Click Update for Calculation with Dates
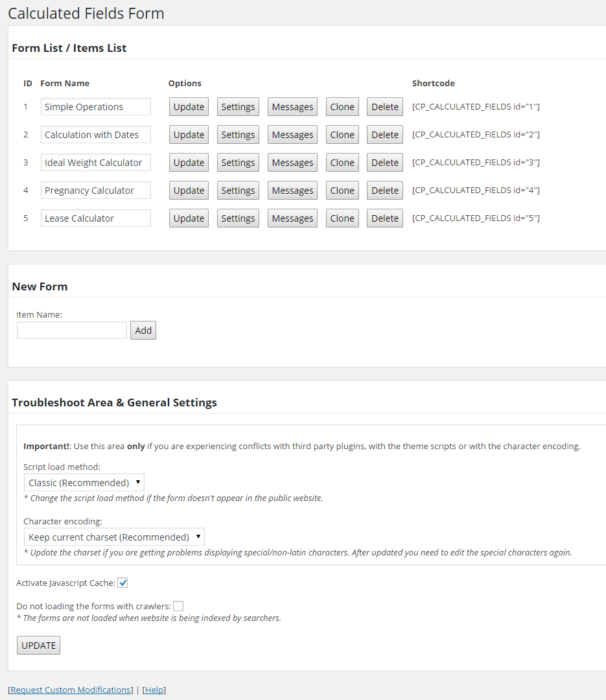606x700 pixels. coord(189,135)
